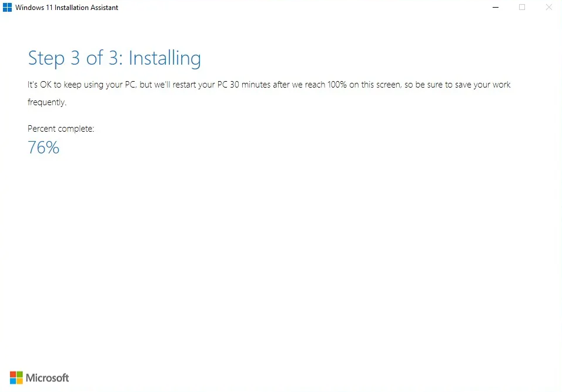Click the '100%' text in the description
The image size is (562, 392).
(x=337, y=85)
